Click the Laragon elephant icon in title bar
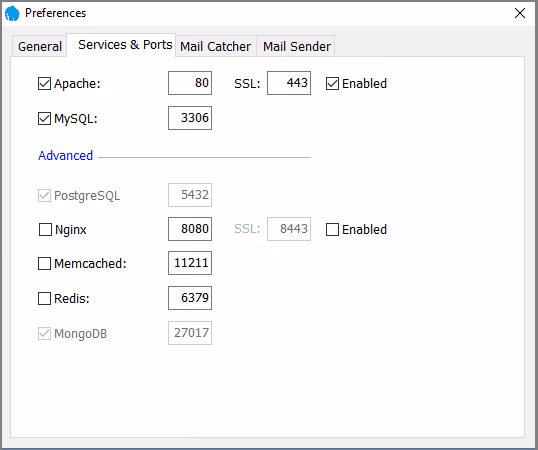The height and width of the screenshot is (450, 538). (x=12, y=13)
